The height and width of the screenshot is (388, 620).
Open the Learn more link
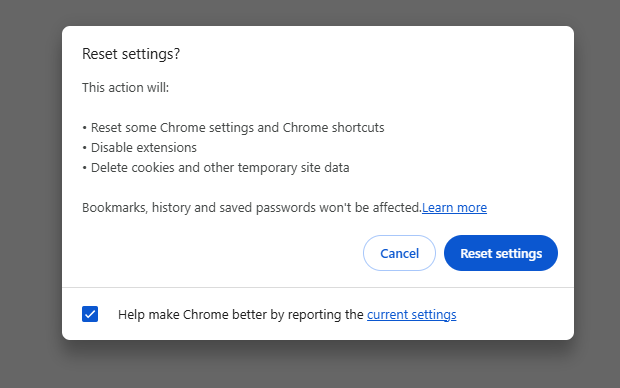click(x=454, y=208)
